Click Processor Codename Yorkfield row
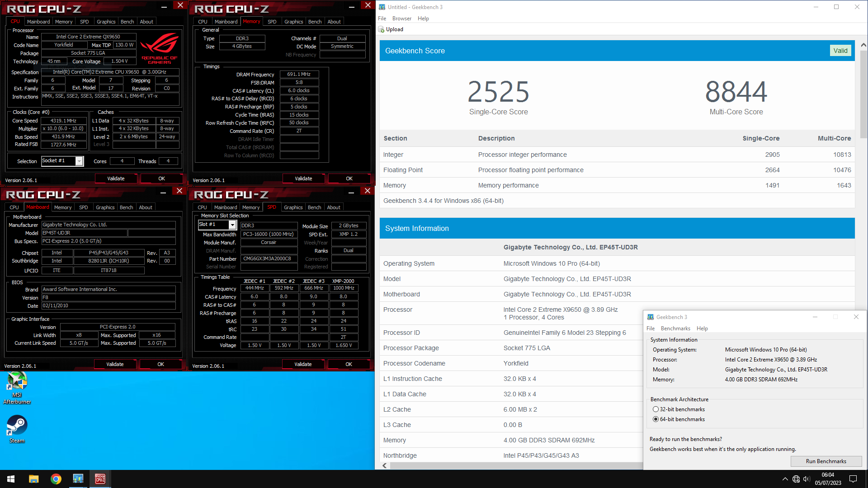The height and width of the screenshot is (488, 868). [511, 363]
